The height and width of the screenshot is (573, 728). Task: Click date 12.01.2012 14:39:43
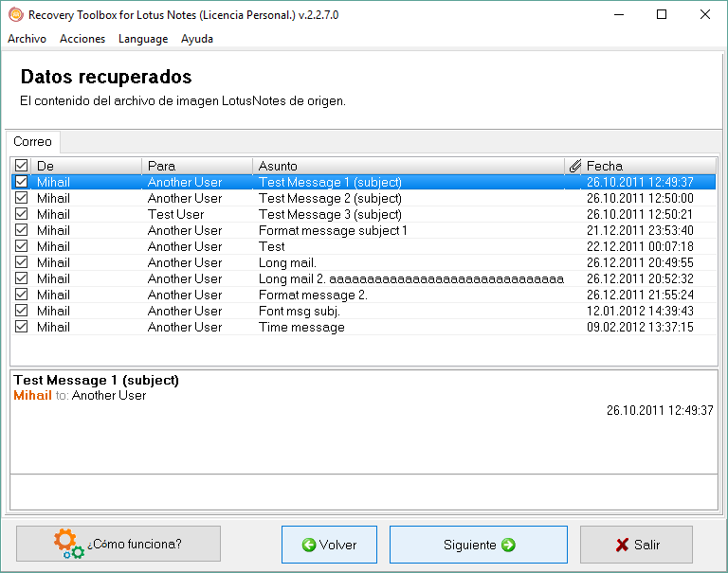(640, 311)
